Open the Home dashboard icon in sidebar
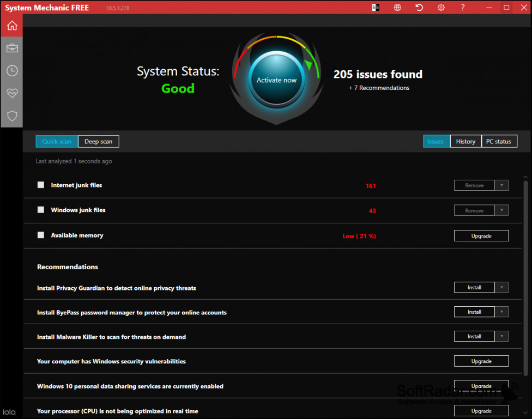 (12, 26)
